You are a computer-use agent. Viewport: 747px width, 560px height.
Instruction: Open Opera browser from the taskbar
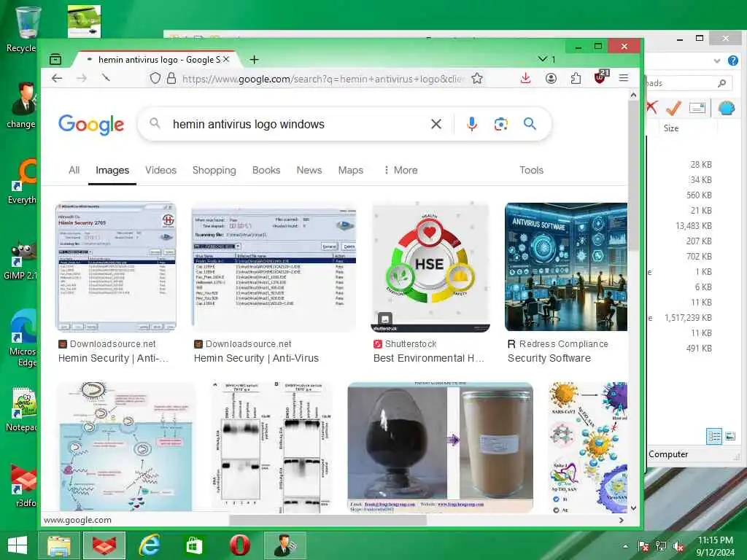[239, 545]
